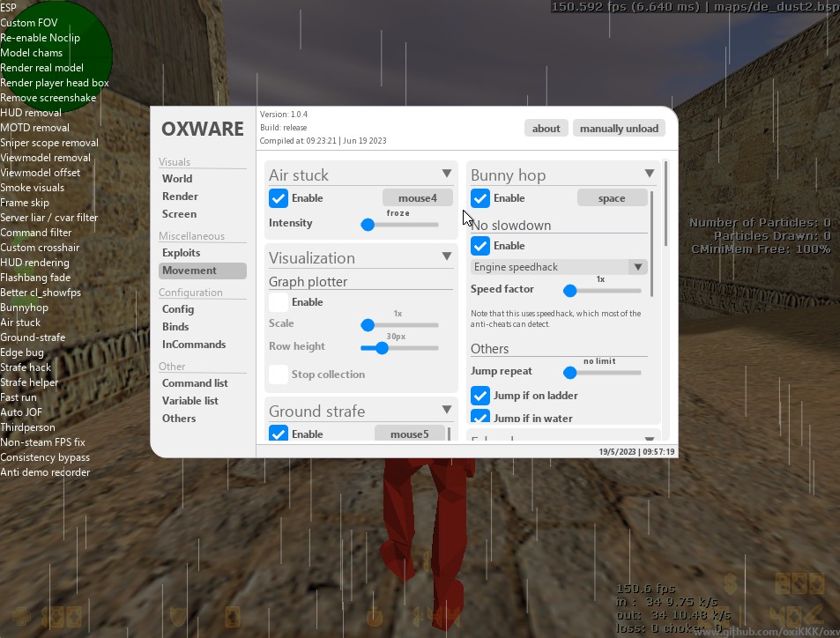Change the Air stuck mouse4 keybind

pos(417,197)
